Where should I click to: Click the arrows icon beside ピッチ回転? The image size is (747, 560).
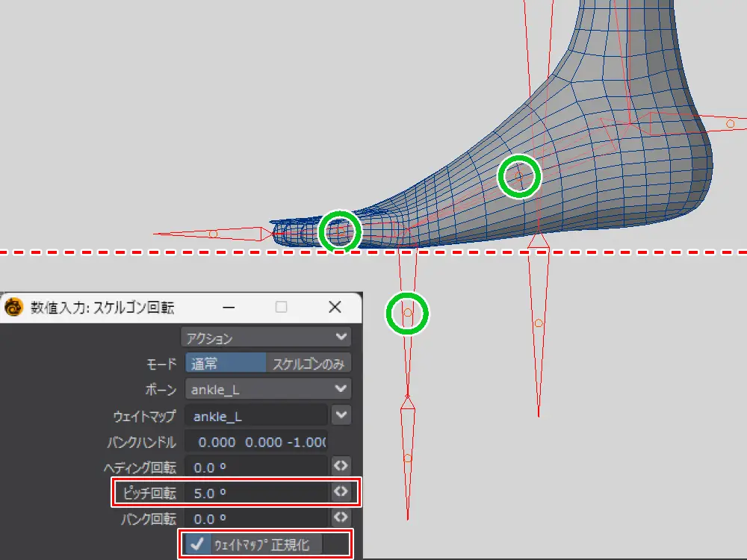[x=341, y=492]
